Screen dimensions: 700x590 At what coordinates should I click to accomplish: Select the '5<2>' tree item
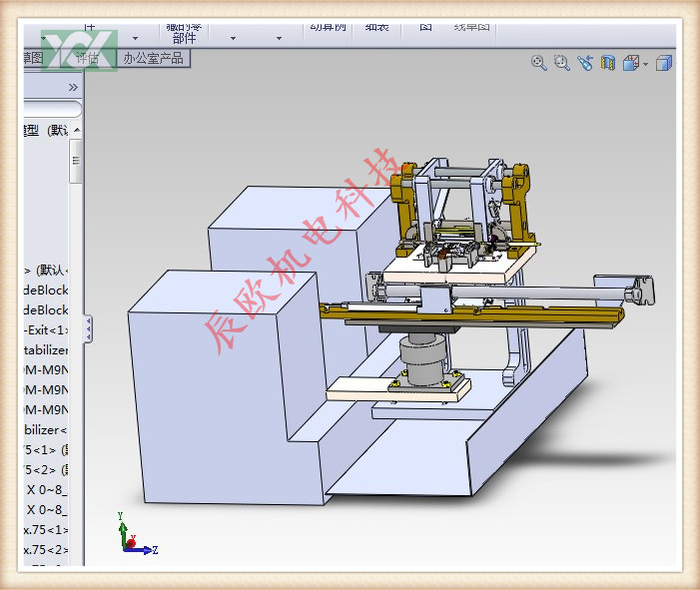click(x=46, y=470)
